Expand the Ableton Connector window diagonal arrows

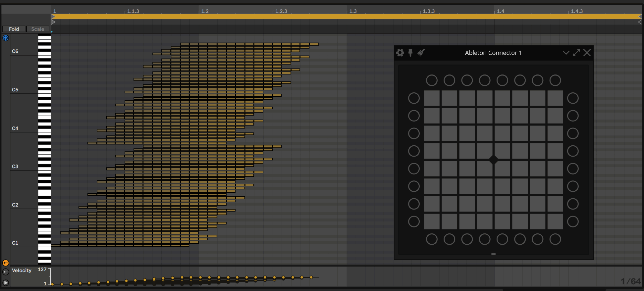click(576, 53)
